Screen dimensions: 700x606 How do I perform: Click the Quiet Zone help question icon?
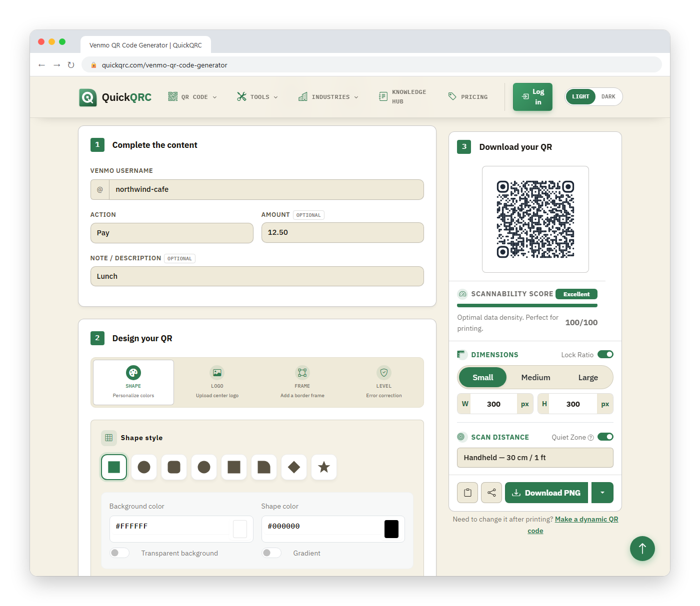(591, 438)
